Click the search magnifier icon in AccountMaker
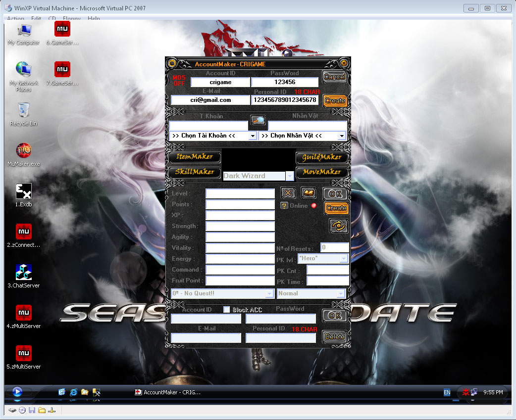 pyautogui.click(x=258, y=120)
